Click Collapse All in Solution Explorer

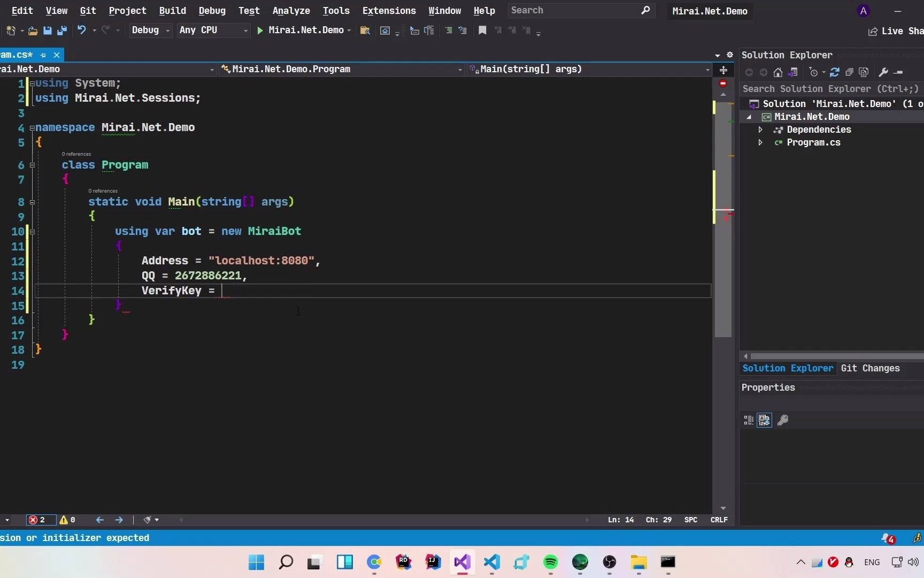coord(849,72)
